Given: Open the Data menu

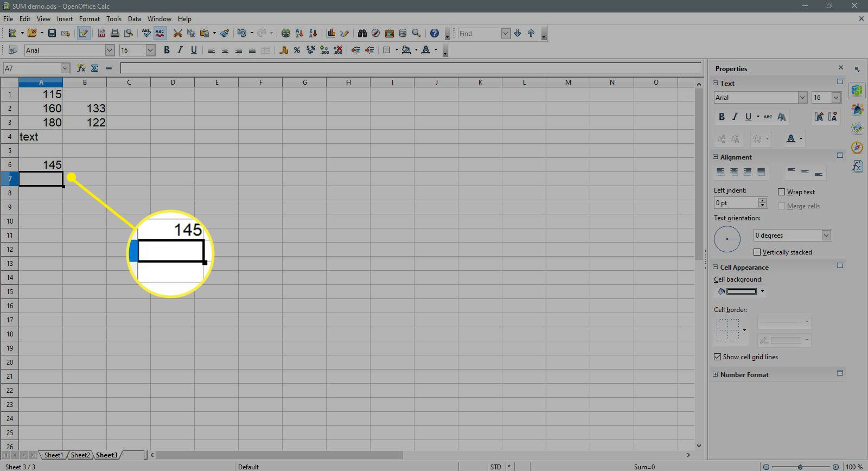Looking at the screenshot, I should coord(134,19).
